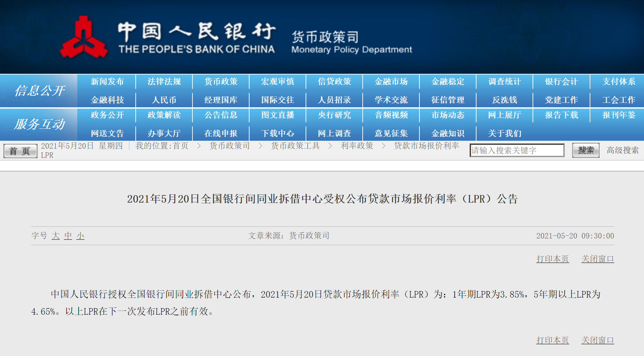
Task: Select 经理国库 in the navigation
Action: [x=221, y=100]
